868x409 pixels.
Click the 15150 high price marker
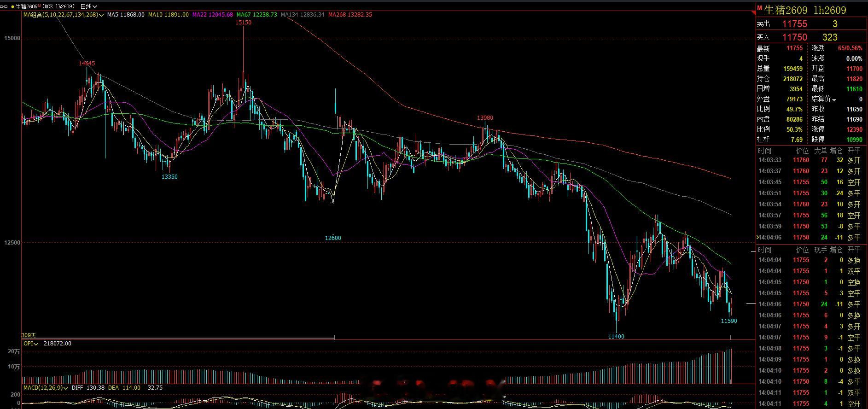point(243,23)
